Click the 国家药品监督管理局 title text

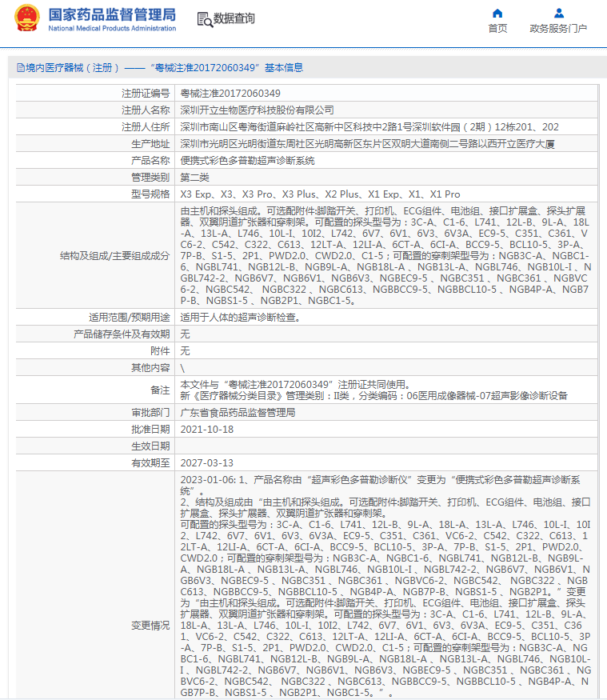pyautogui.click(x=112, y=14)
